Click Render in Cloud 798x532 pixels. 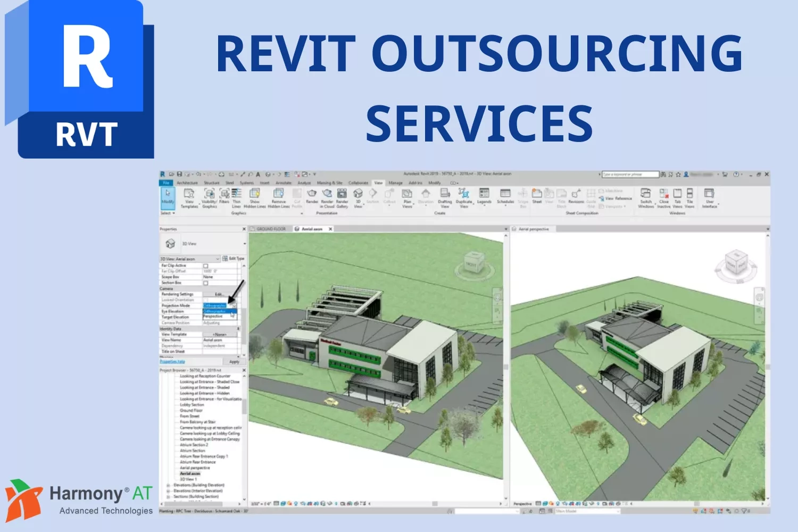point(327,198)
